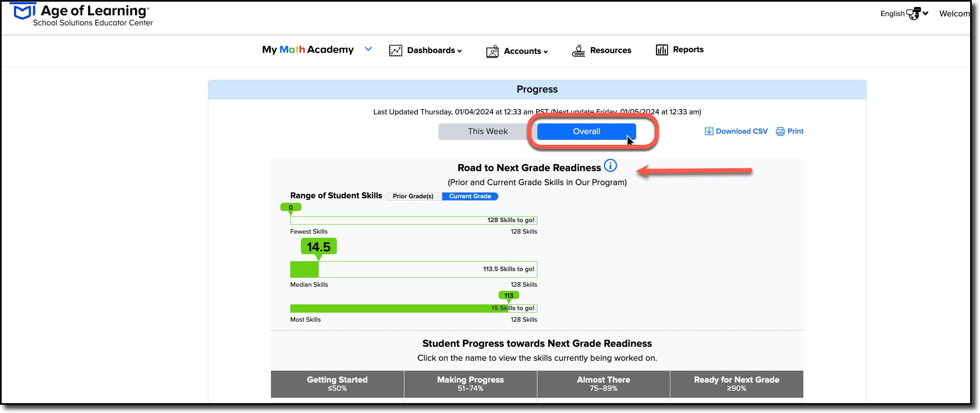Viewport: 980px width, 413px height.
Task: Click the Reports bar chart icon
Action: click(662, 50)
